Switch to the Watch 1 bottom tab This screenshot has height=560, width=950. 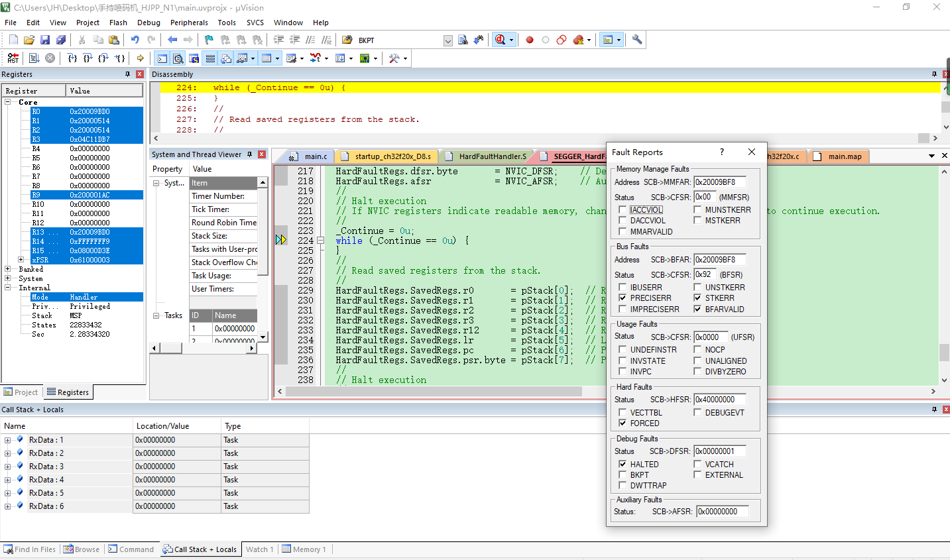(x=259, y=549)
